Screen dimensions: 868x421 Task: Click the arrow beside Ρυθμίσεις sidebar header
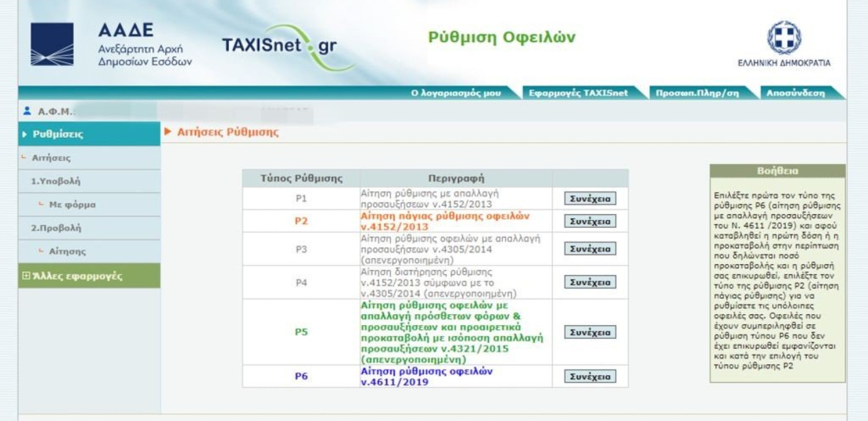24,134
